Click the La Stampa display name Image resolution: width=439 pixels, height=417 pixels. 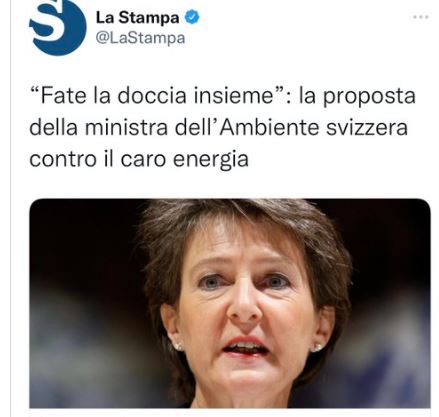(137, 17)
